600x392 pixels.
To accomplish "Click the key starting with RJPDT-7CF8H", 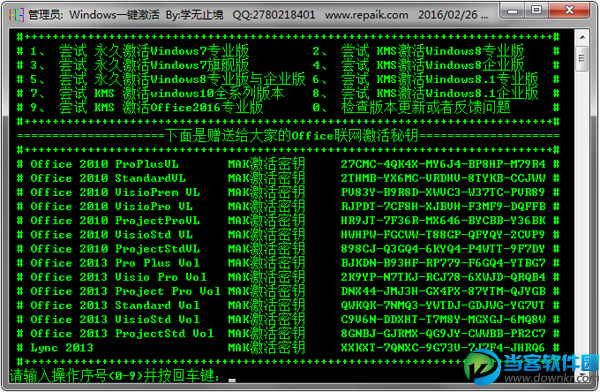I will coord(443,207).
